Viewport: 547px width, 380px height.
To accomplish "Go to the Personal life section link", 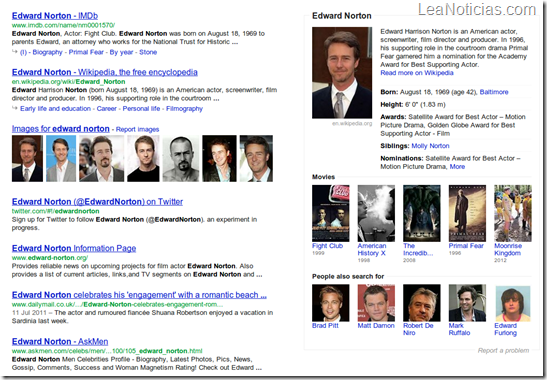I will point(141,109).
